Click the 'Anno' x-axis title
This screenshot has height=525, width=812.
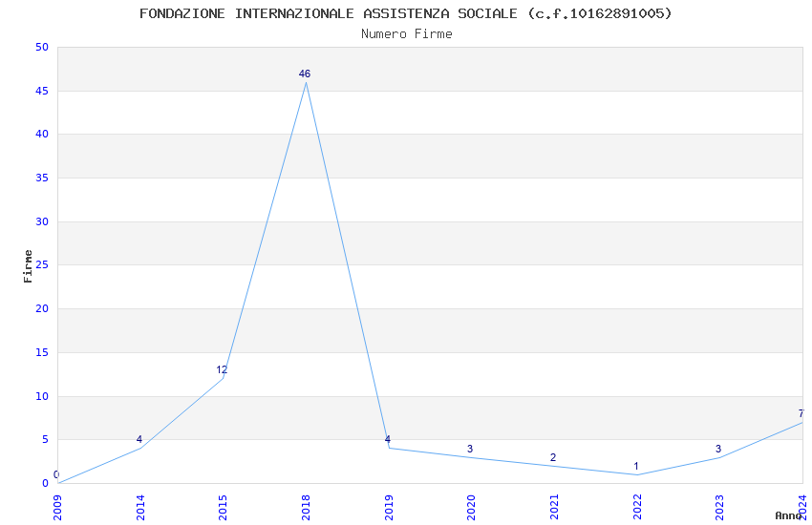tap(788, 515)
